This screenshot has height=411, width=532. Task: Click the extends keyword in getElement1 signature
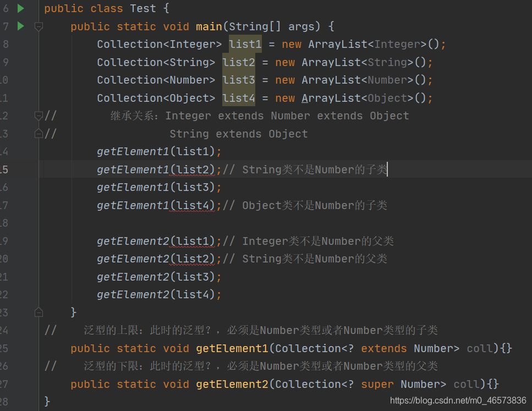click(x=383, y=348)
